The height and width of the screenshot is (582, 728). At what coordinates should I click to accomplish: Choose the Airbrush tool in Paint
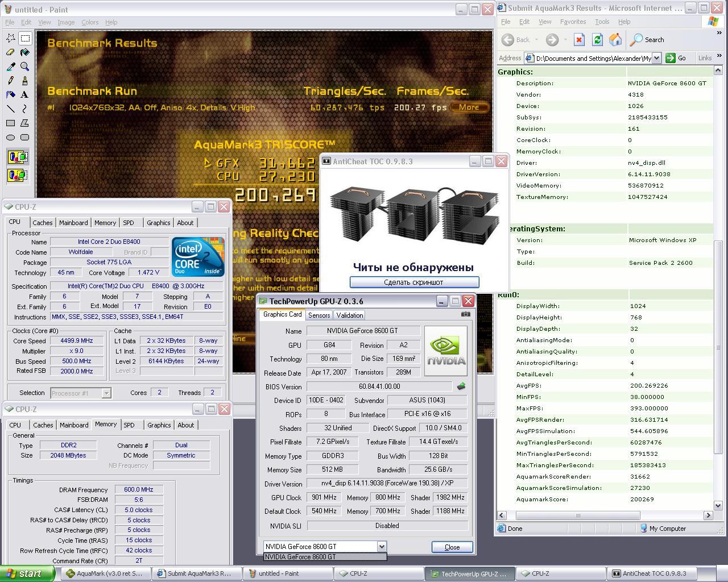(11, 95)
